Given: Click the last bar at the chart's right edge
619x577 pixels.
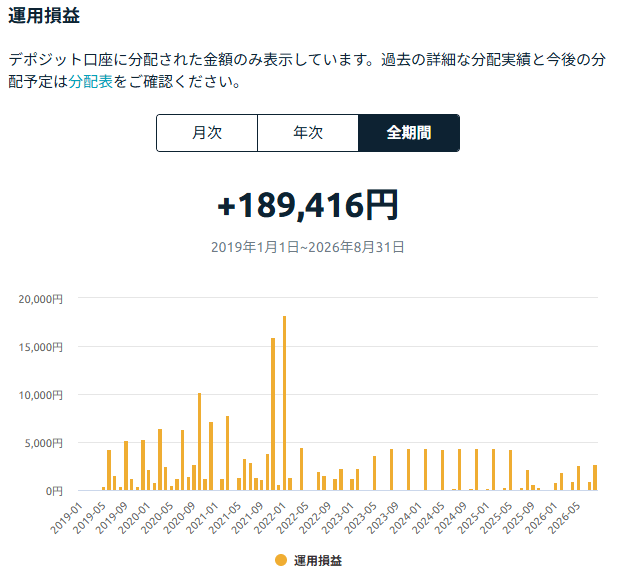Looking at the screenshot, I should [x=595, y=478].
